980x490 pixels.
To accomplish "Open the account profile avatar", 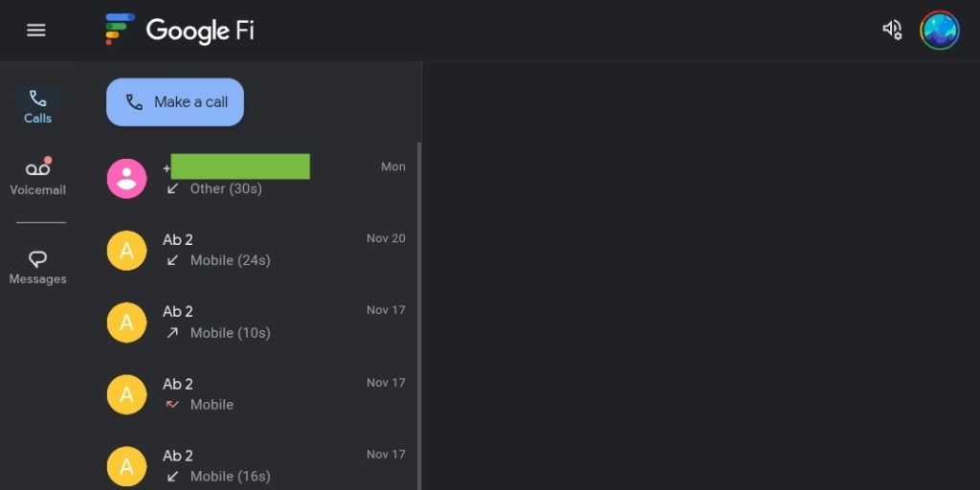I will (x=939, y=31).
